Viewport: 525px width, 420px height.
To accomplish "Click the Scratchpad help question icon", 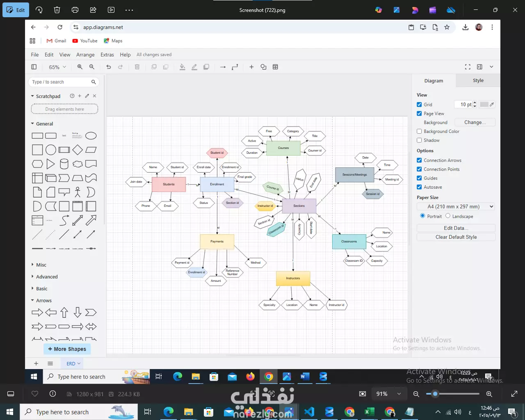I will 72,96.
